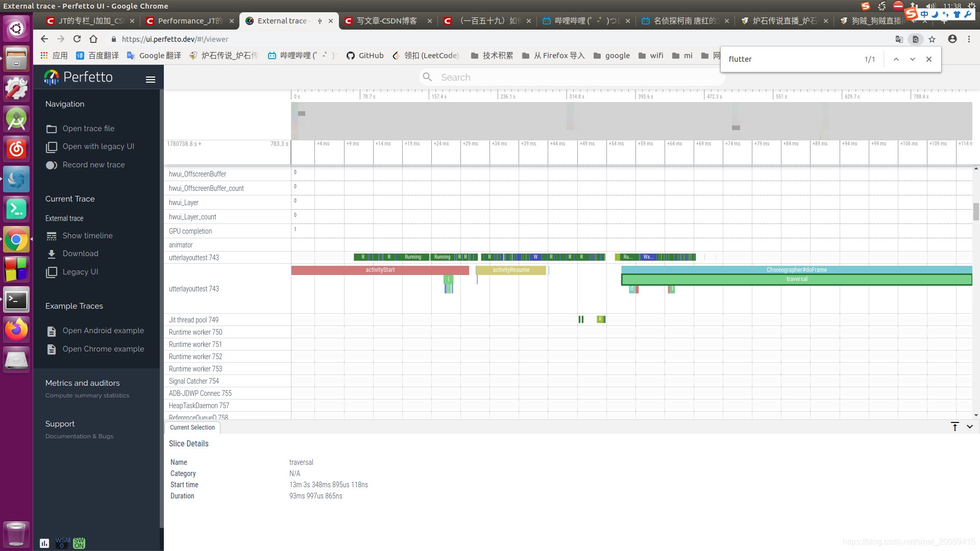Click the hamburger menu icon beside Perfetto

tap(150, 80)
